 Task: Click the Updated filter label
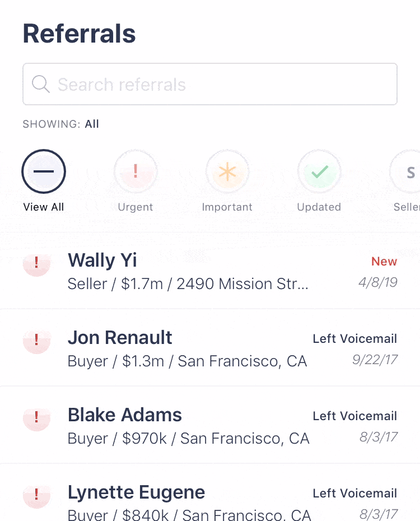319,207
